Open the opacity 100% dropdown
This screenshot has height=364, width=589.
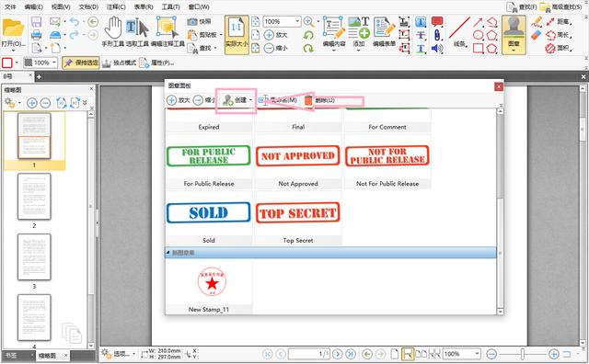(54, 63)
